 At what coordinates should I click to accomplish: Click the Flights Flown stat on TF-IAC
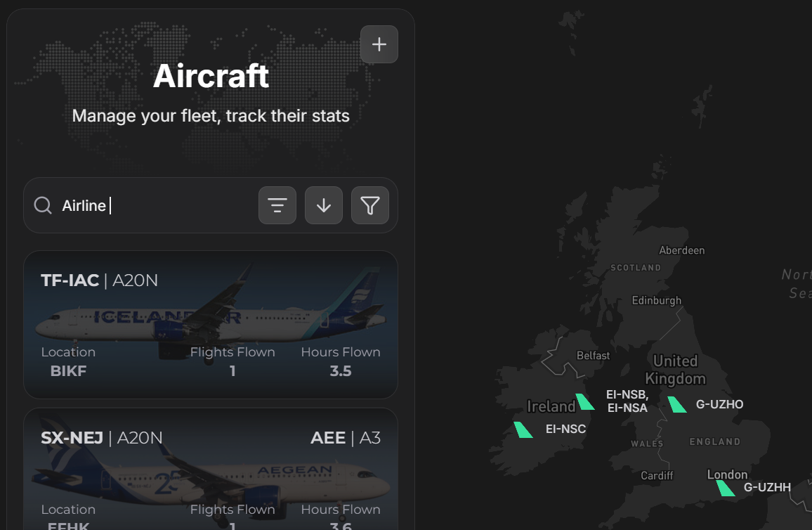233,361
